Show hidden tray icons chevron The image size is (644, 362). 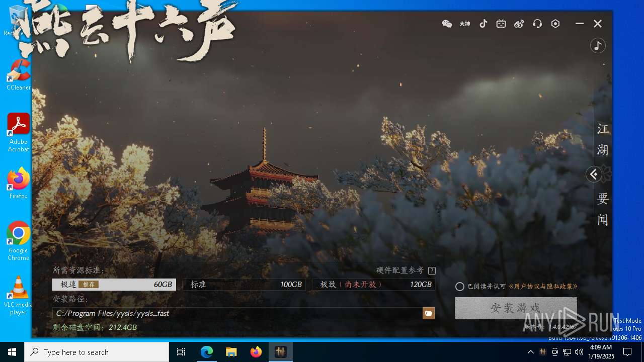[x=530, y=352]
